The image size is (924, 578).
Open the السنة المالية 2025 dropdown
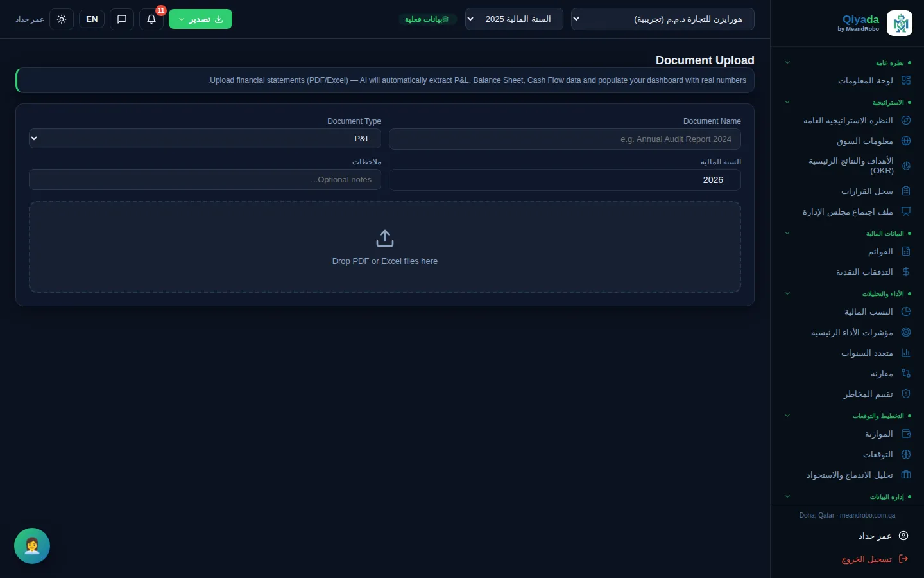click(514, 19)
